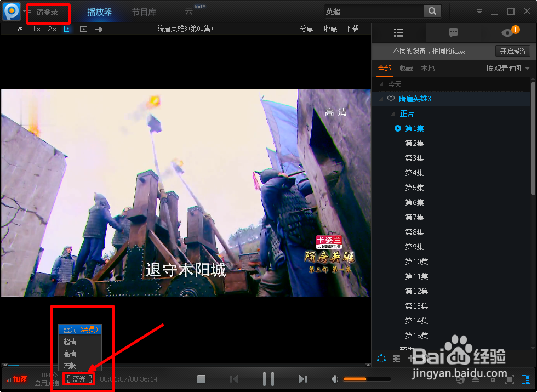This screenshot has height=392, width=537.
Task: Play episode 第10集
Action: tap(416, 262)
